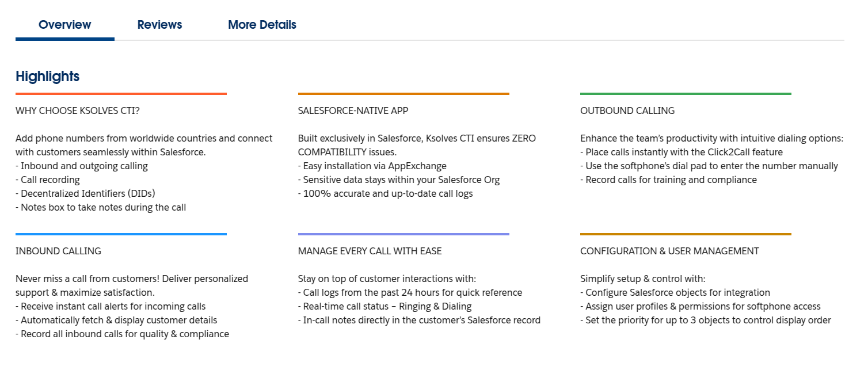Click the red bar above 'Why Choose Ksolves CTI?'
Viewport: 868px width, 370px height.
click(121, 94)
